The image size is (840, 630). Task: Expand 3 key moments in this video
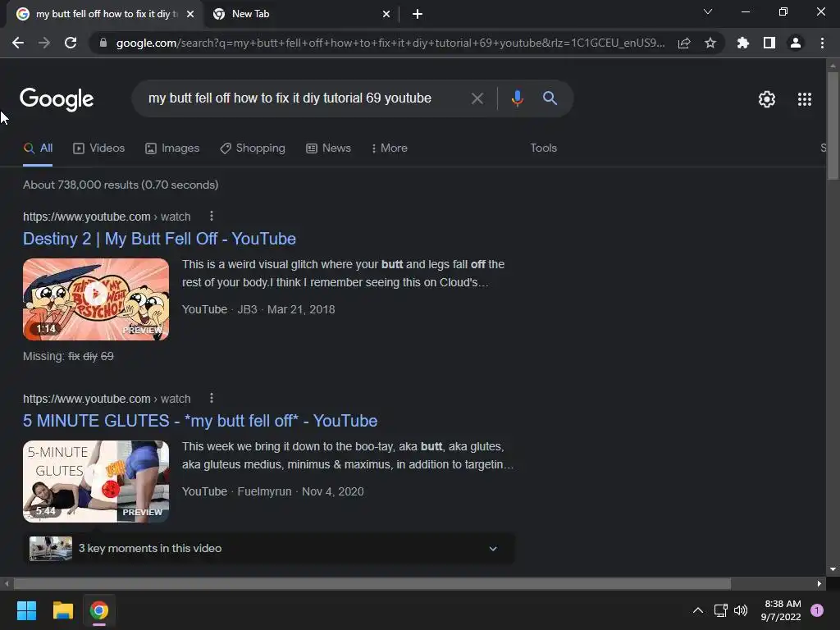point(269,548)
